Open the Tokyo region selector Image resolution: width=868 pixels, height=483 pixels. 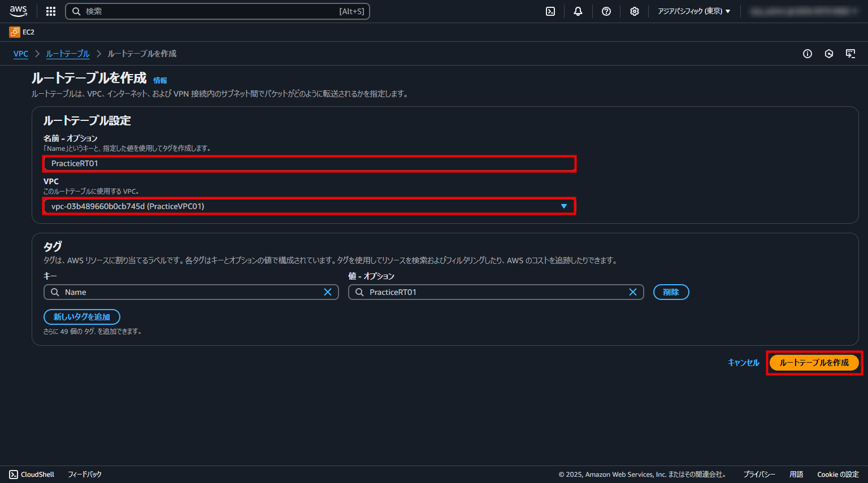click(694, 11)
